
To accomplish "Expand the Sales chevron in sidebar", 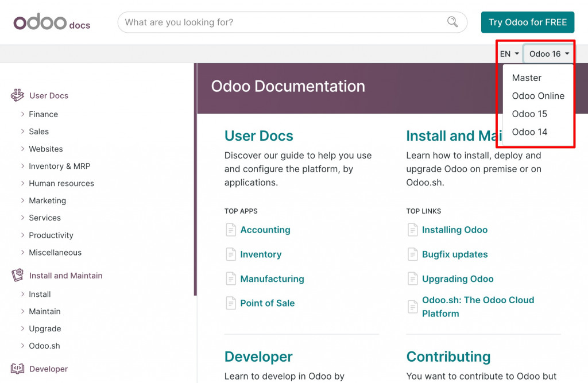I will point(22,131).
